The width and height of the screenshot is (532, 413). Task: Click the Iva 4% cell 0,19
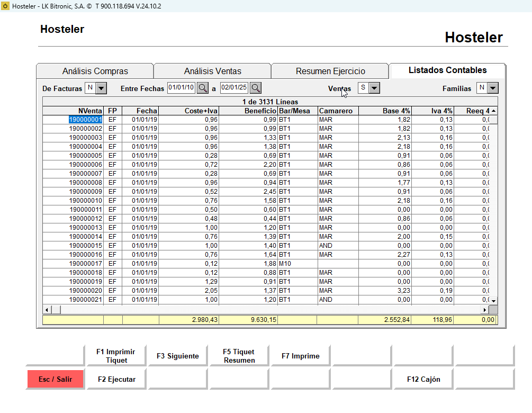pos(432,291)
